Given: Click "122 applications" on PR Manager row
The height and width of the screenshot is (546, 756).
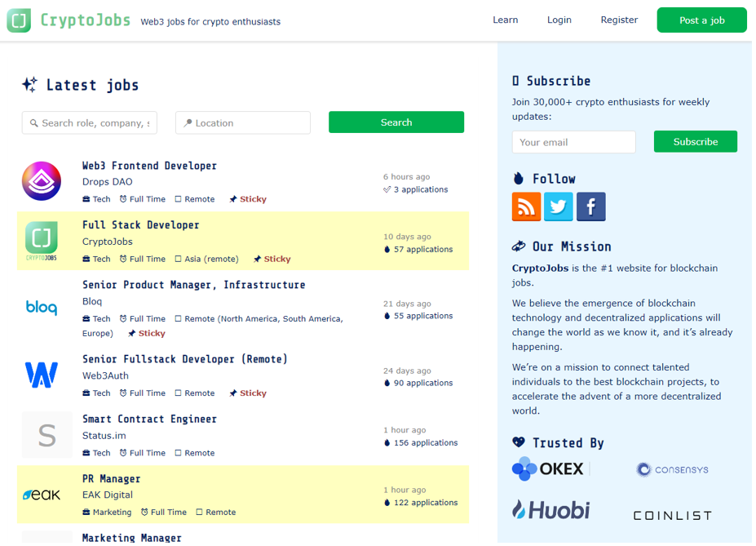Looking at the screenshot, I should [x=421, y=503].
